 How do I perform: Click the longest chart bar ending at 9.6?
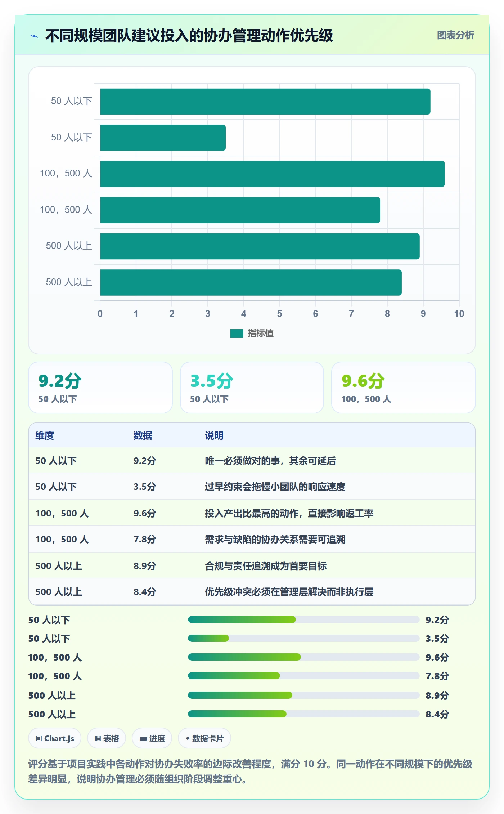[x=273, y=174]
